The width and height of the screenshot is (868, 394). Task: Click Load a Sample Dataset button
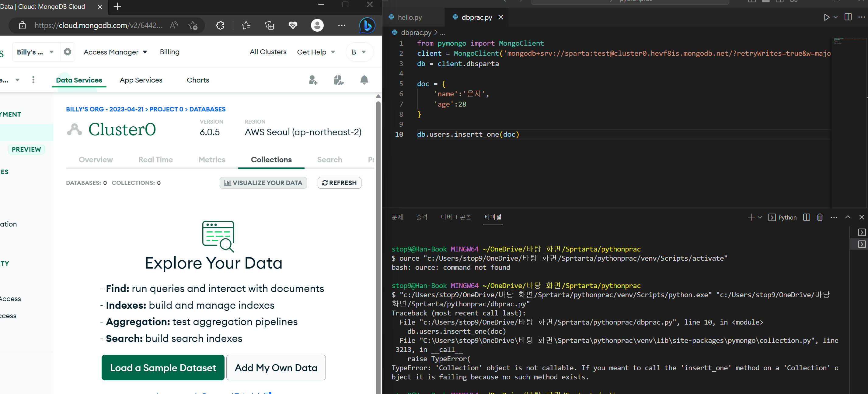coord(163,367)
